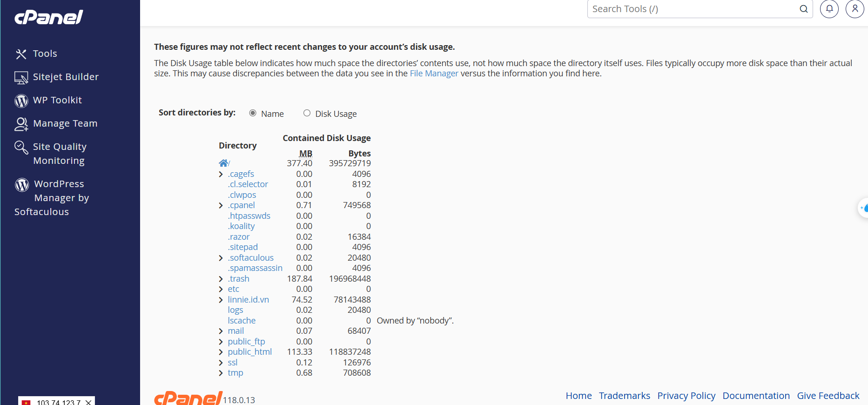Expand the public_ftp directory
This screenshot has width=868, height=405.
pyautogui.click(x=221, y=342)
